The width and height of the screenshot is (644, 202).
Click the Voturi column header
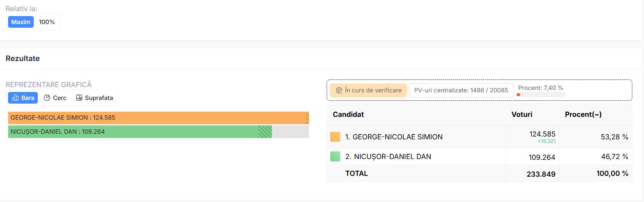(522, 114)
